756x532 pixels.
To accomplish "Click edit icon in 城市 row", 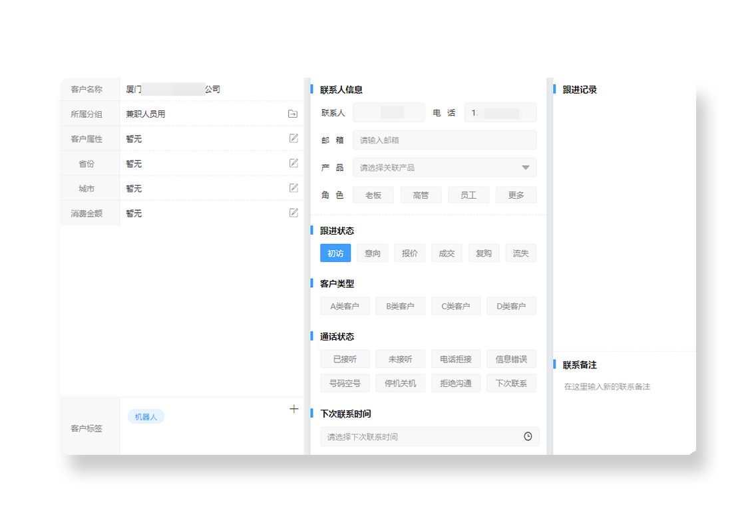I will [293, 188].
